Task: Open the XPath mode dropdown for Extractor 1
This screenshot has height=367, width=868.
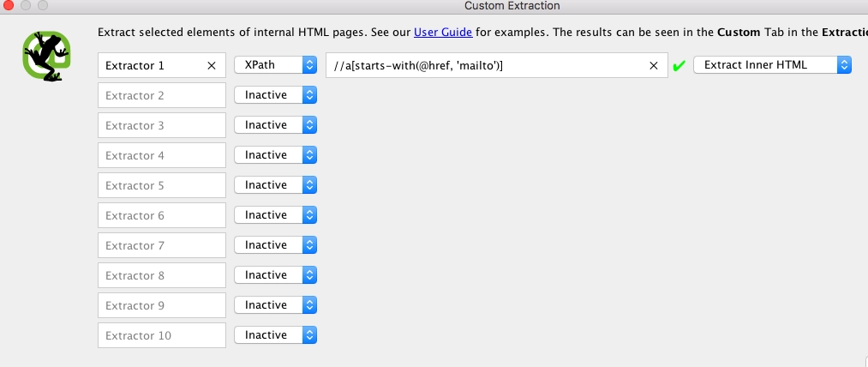Action: [275, 65]
